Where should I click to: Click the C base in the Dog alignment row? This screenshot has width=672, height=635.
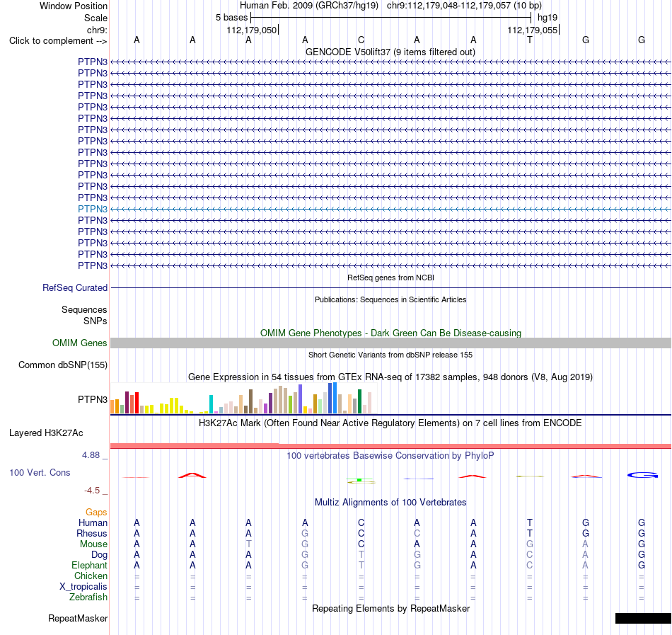coord(530,554)
